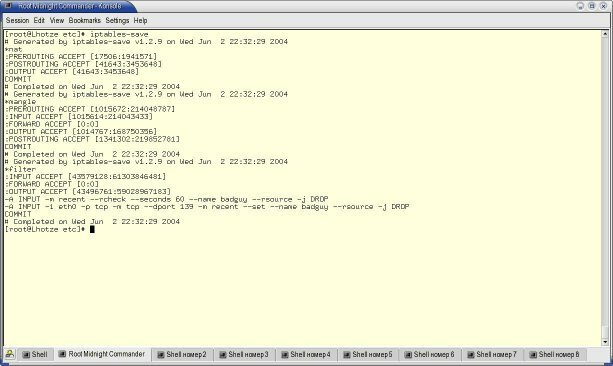Screen dimensions: 613x366
Task: Click ':PREROUTING ACCEPT [1015672:214048787]' line
Action: 90,109
